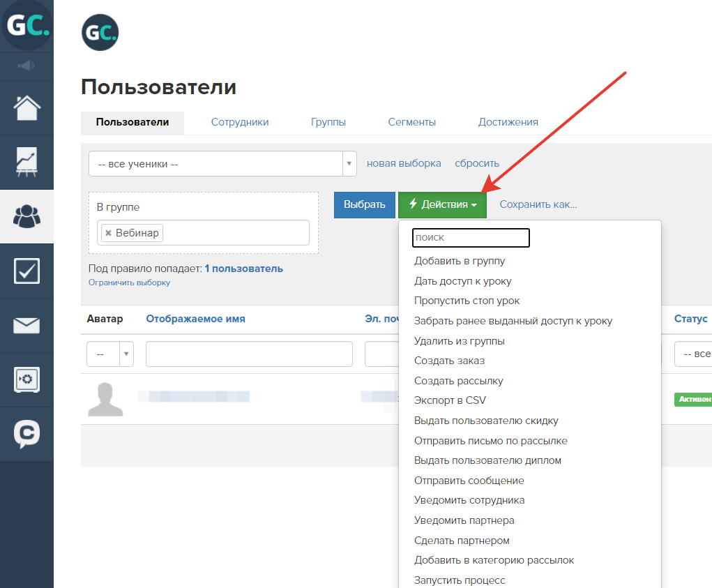Choose Экспорт в CSV from the actions menu
Image resolution: width=712 pixels, height=588 pixels.
point(450,400)
